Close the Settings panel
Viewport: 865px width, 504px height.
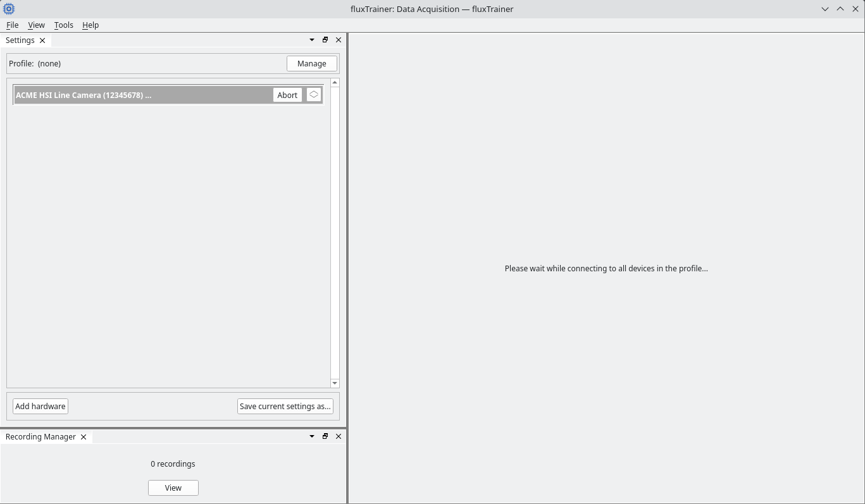click(x=339, y=40)
